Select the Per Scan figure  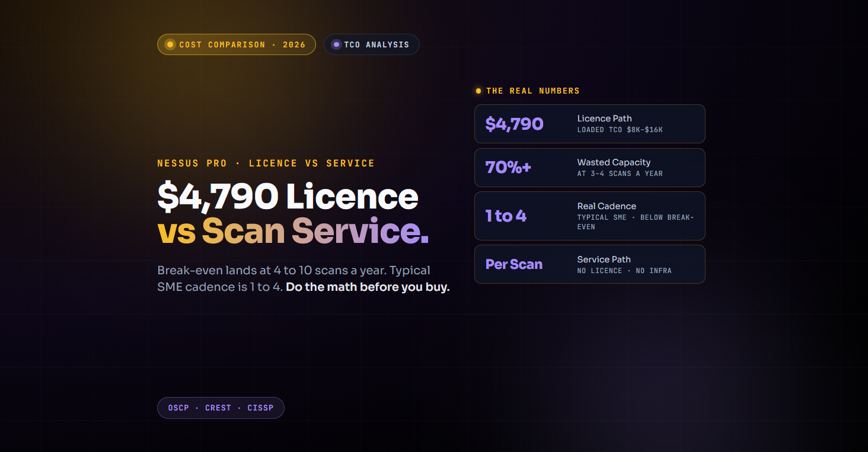click(x=514, y=264)
